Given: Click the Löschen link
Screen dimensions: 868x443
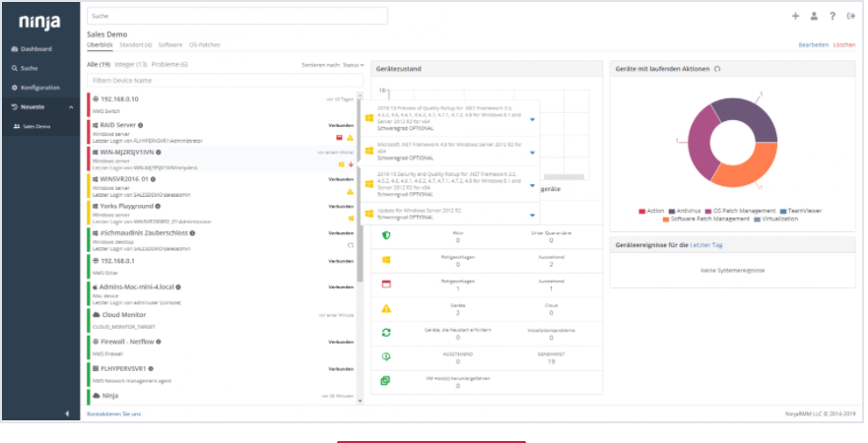Looking at the screenshot, I should click(x=844, y=44).
